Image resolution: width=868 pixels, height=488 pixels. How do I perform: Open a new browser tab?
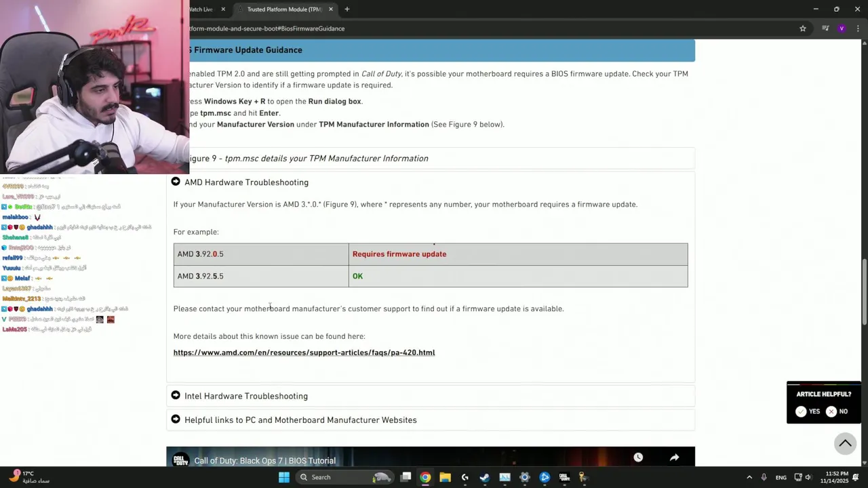point(347,9)
